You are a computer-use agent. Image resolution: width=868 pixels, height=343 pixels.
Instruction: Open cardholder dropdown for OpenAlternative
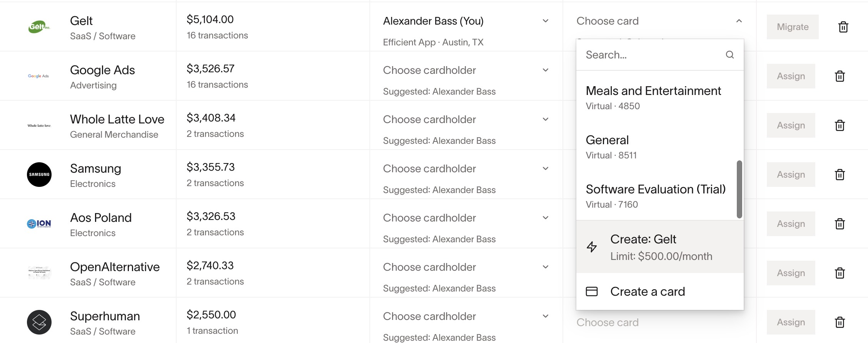click(466, 267)
